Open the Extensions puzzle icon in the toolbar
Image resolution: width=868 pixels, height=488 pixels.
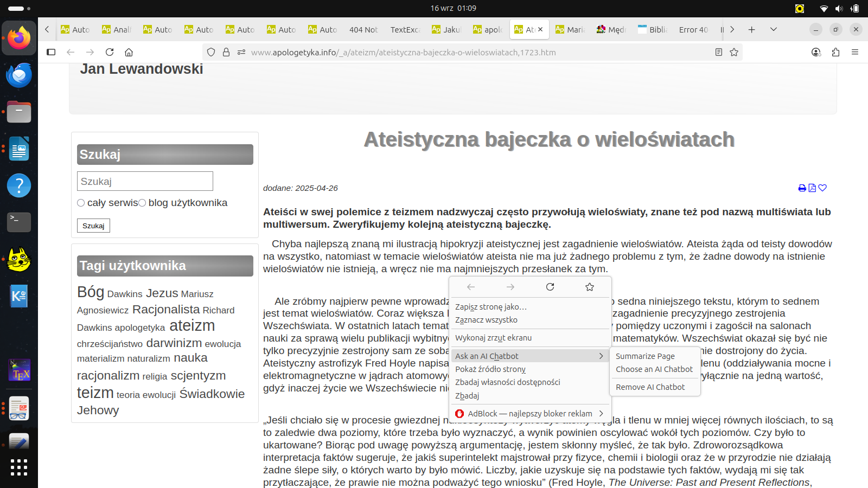[x=835, y=53]
